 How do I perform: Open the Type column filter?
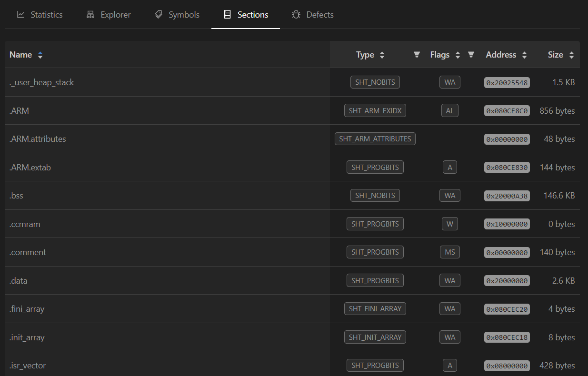click(417, 55)
